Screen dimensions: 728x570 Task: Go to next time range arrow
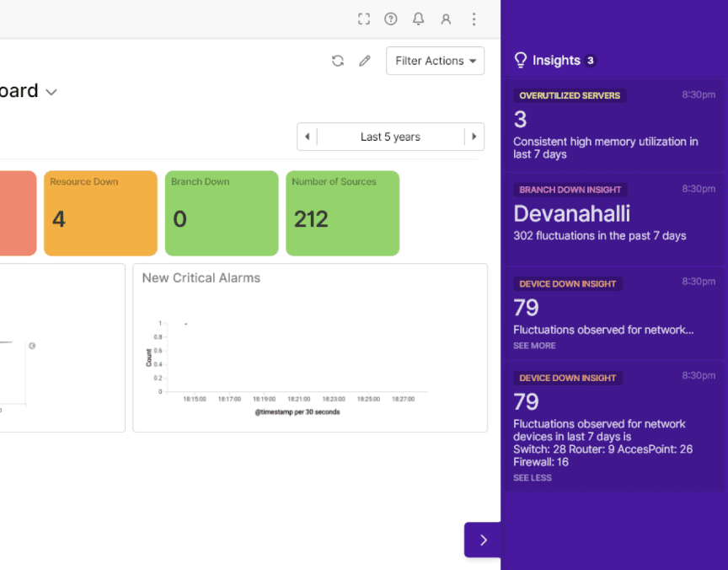point(474,137)
